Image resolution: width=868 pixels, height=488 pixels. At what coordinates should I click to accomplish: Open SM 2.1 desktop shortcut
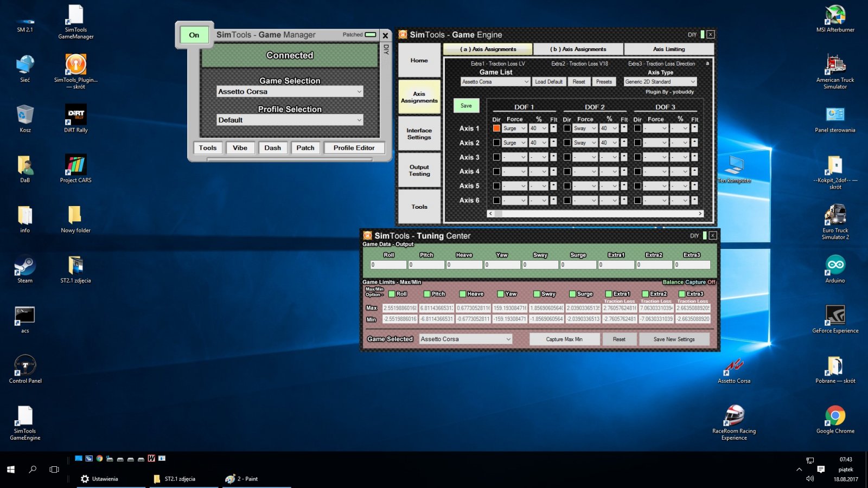tap(25, 22)
